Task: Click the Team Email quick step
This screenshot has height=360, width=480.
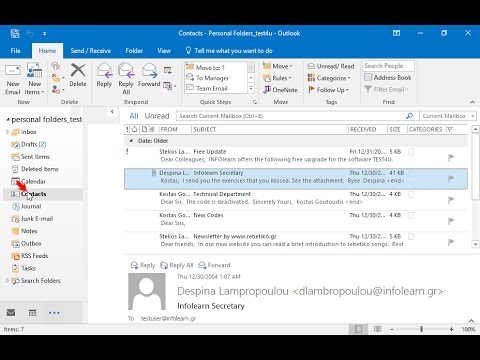Action: click(216, 88)
